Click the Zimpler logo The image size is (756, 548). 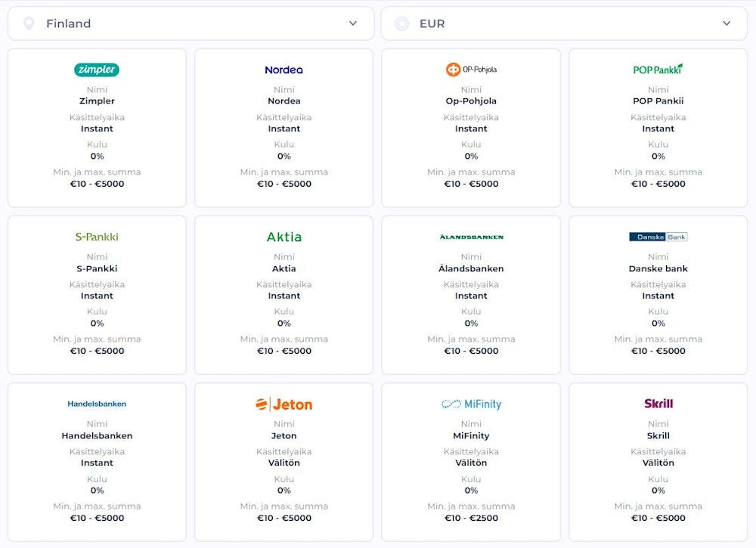coord(97,70)
